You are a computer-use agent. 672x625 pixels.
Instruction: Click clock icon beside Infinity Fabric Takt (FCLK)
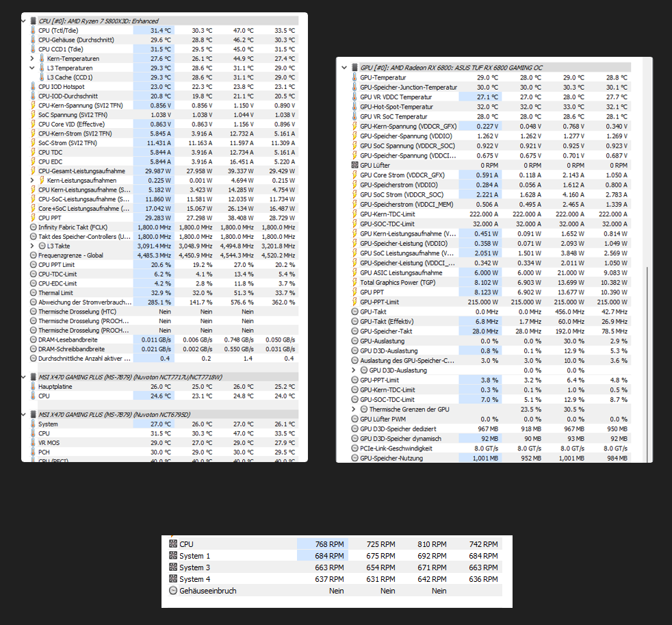(33, 227)
